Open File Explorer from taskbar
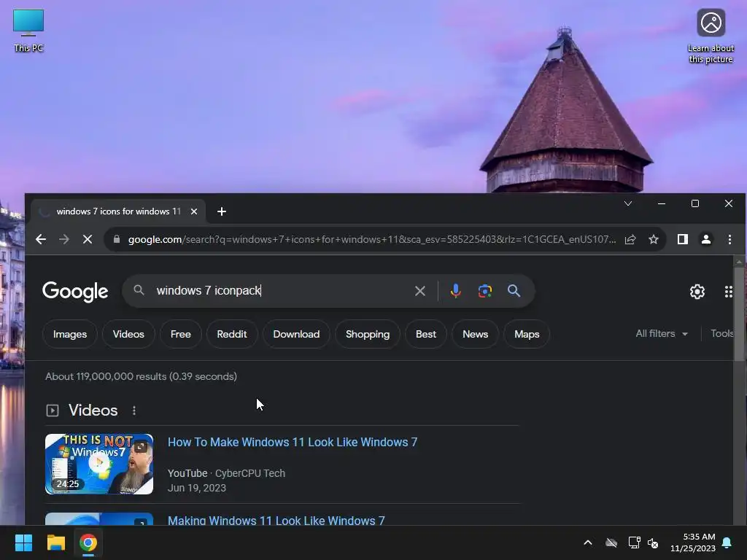The height and width of the screenshot is (560, 747). click(55, 542)
